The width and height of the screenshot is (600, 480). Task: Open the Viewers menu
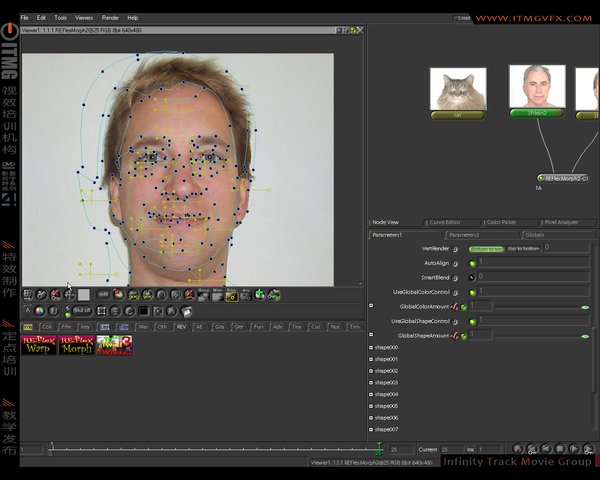(84, 17)
